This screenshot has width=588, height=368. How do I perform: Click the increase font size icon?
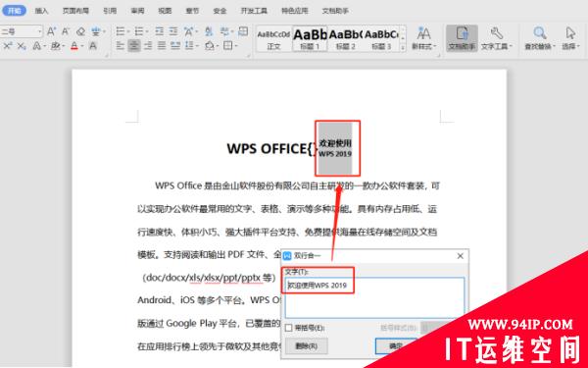(51, 31)
